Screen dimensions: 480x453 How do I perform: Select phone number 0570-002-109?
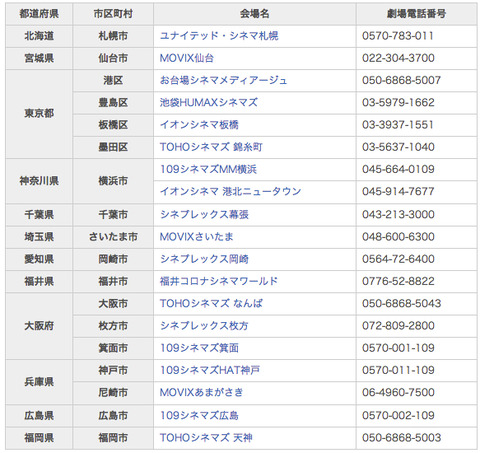(398, 415)
